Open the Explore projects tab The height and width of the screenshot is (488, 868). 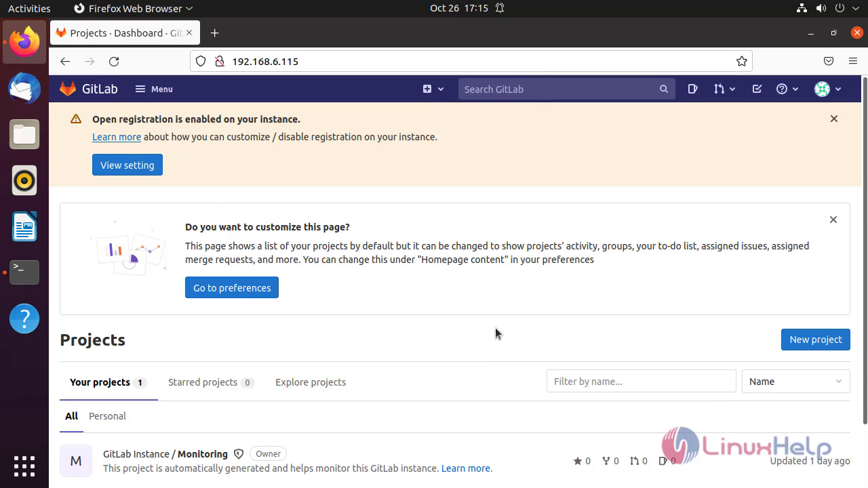pyautogui.click(x=311, y=382)
